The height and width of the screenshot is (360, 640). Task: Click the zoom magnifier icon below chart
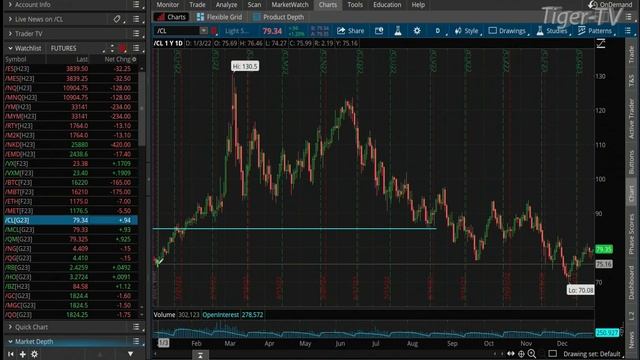pyautogui.click(x=532, y=353)
